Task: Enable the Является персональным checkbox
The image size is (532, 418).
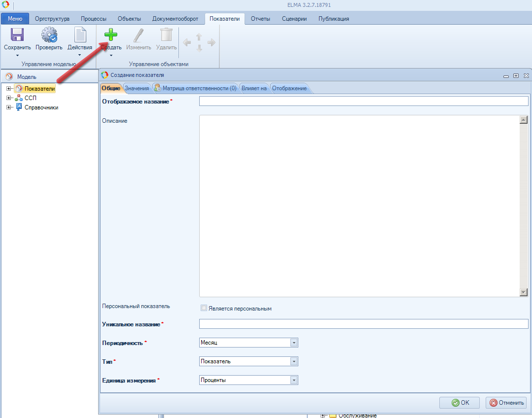Action: point(204,309)
